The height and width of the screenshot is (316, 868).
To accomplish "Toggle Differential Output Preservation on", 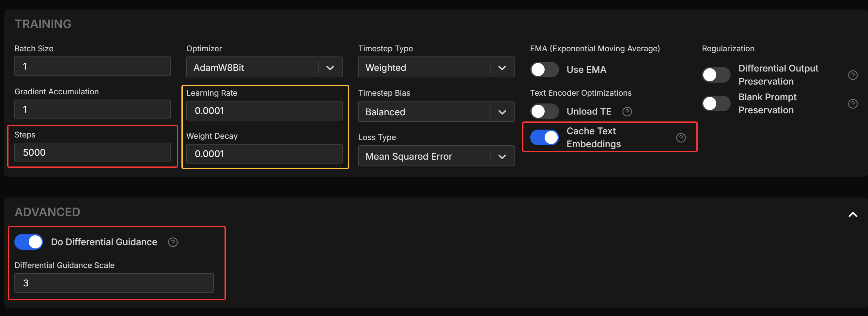I will click(x=716, y=75).
